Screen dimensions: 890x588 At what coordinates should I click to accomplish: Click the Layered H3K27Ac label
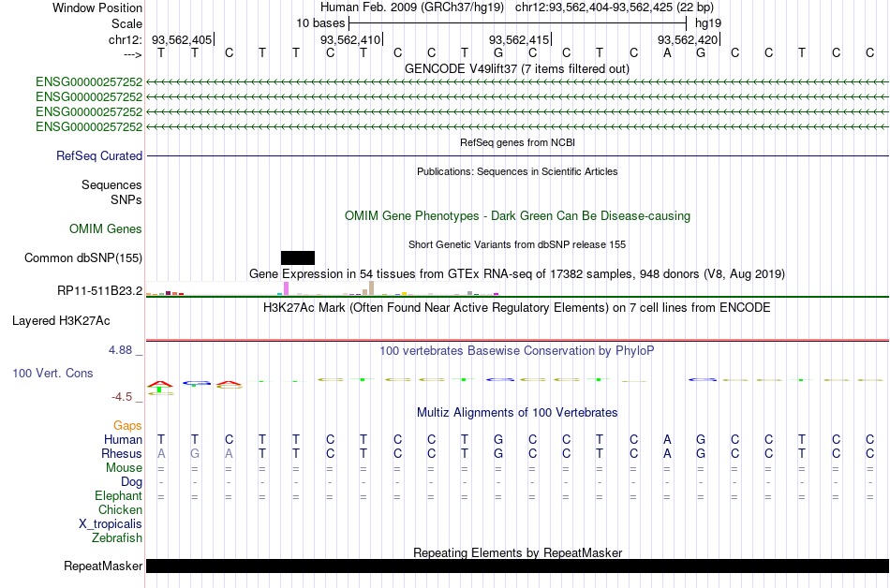(x=61, y=321)
